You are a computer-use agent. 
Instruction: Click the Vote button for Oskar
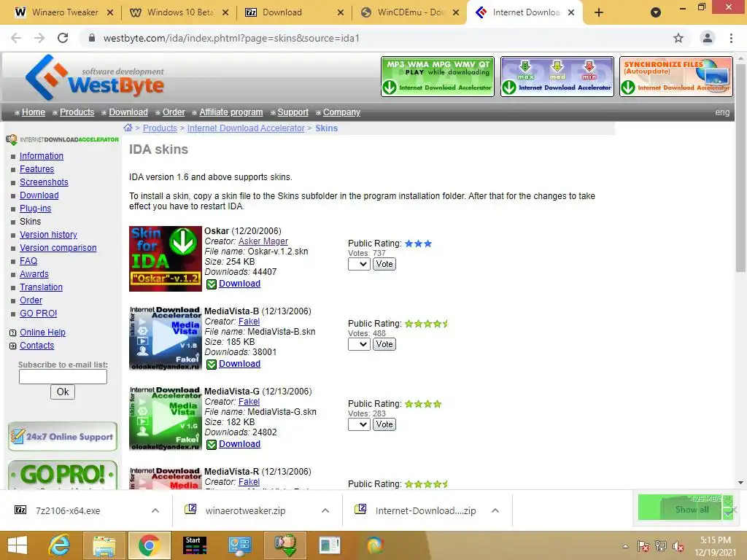pos(384,264)
